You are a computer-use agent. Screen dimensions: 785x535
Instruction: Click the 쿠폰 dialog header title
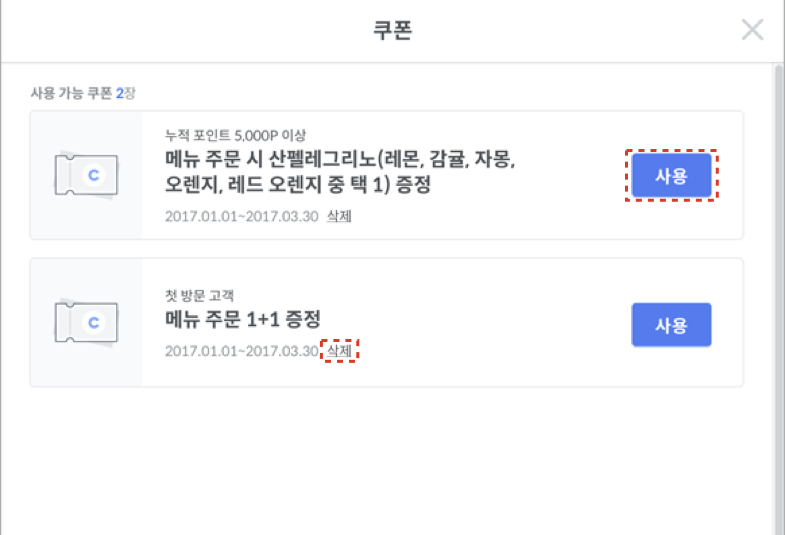tap(392, 30)
